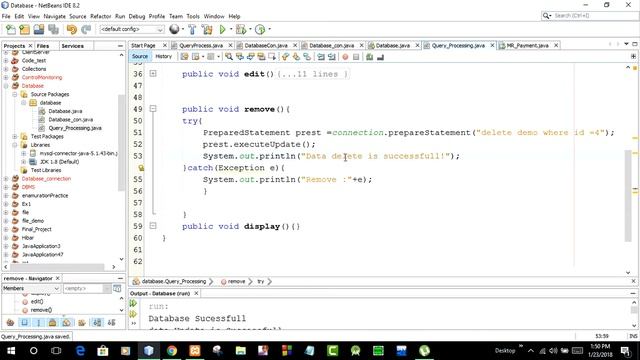Close the Output Database (run) tab

tap(196, 293)
